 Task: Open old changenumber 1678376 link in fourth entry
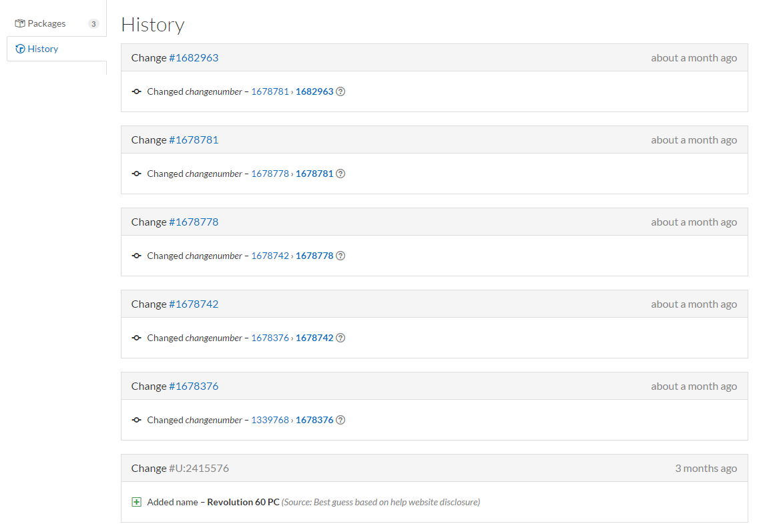tap(270, 338)
